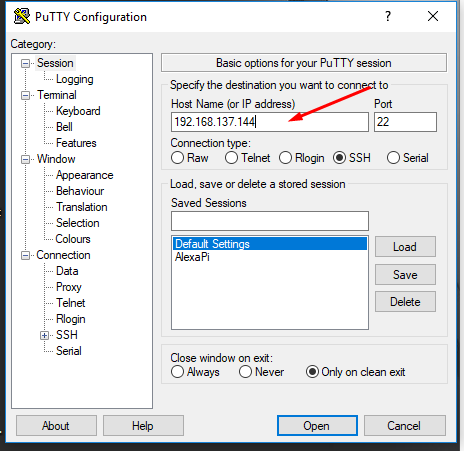Select the Serial connection radio button

393,158
